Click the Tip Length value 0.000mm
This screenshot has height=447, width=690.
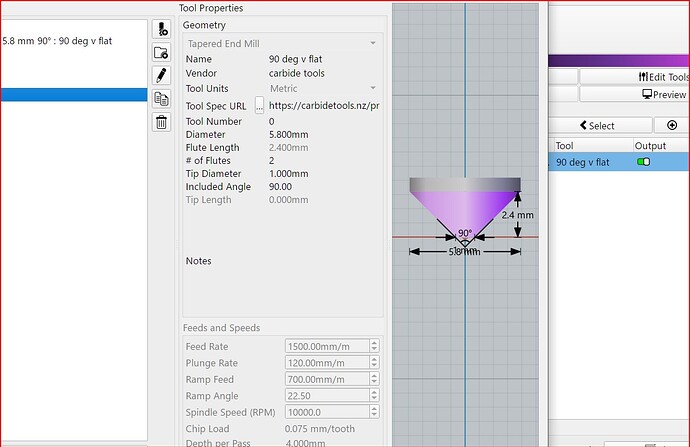289,200
